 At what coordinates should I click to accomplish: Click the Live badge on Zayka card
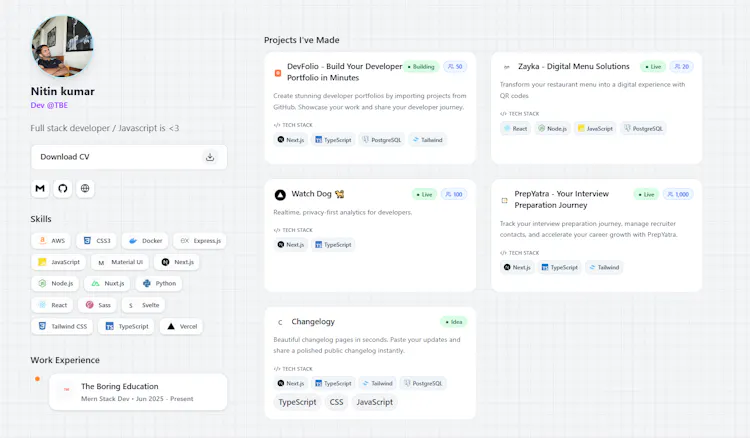coord(653,66)
